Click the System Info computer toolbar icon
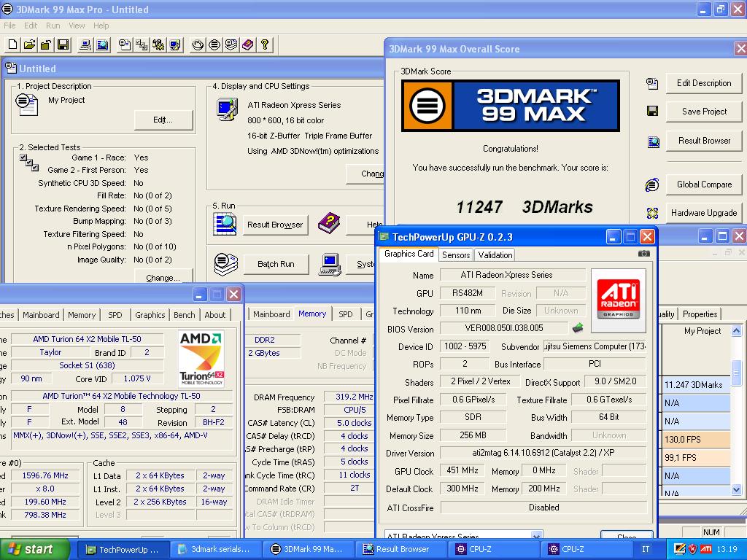Screen dimensions: 747x560 click(x=86, y=44)
